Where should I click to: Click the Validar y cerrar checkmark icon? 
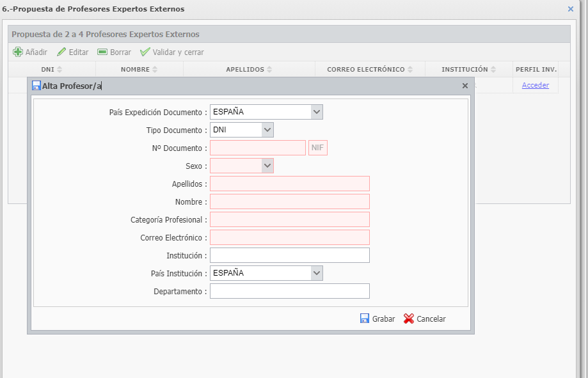pyautogui.click(x=145, y=52)
